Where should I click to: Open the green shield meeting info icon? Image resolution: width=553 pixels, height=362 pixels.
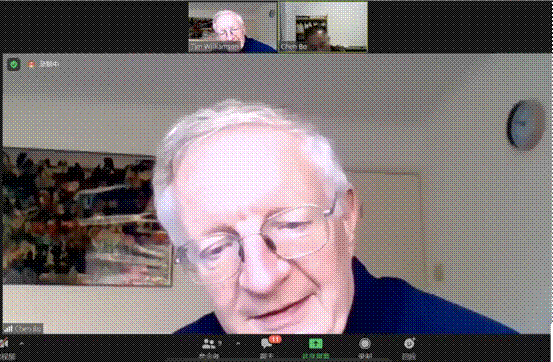point(14,64)
